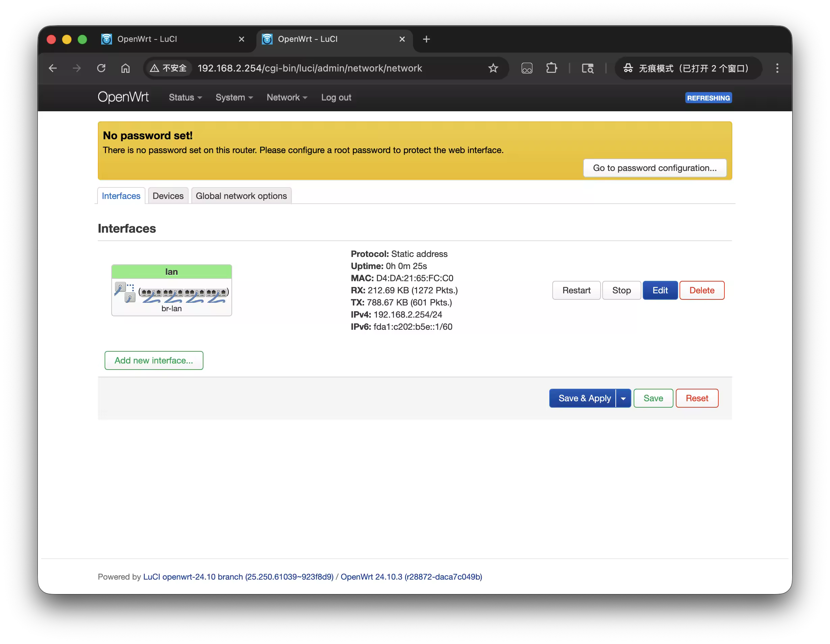The image size is (830, 644).
Task: Bookmark this page with the star icon
Action: click(493, 68)
